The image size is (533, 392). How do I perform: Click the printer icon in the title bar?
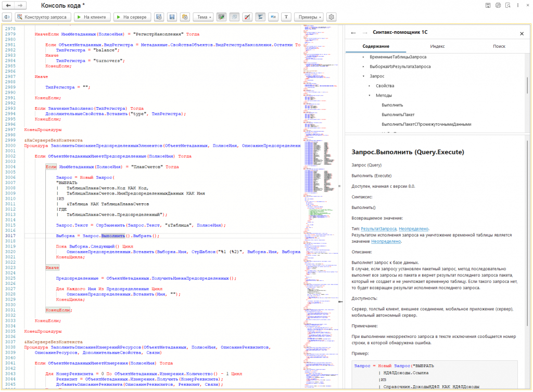coord(498,5)
